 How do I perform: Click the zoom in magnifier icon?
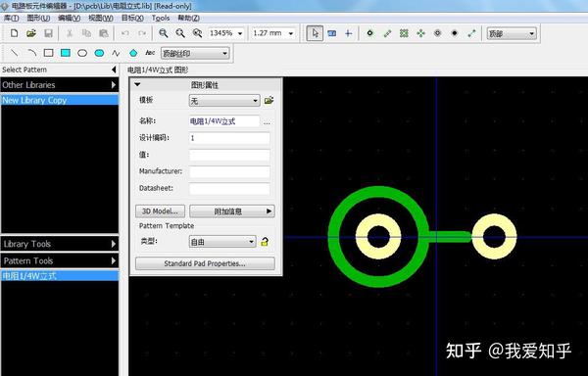(x=163, y=33)
